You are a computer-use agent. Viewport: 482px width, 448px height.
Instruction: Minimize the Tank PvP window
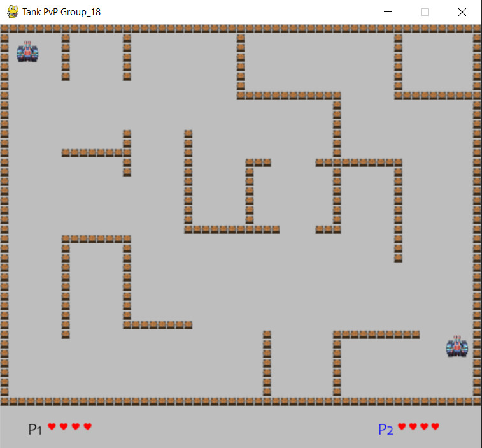(388, 12)
